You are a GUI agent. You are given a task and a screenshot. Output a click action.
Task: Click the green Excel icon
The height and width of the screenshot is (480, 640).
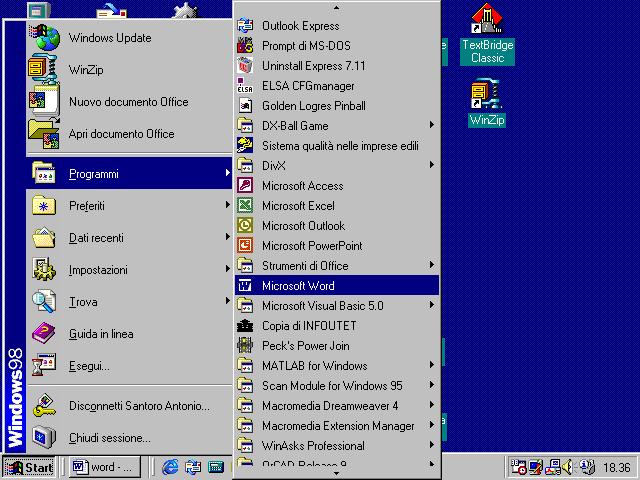(245, 205)
